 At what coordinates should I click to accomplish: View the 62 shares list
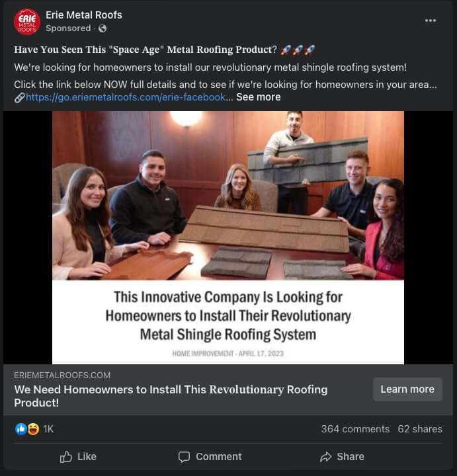pyautogui.click(x=420, y=429)
